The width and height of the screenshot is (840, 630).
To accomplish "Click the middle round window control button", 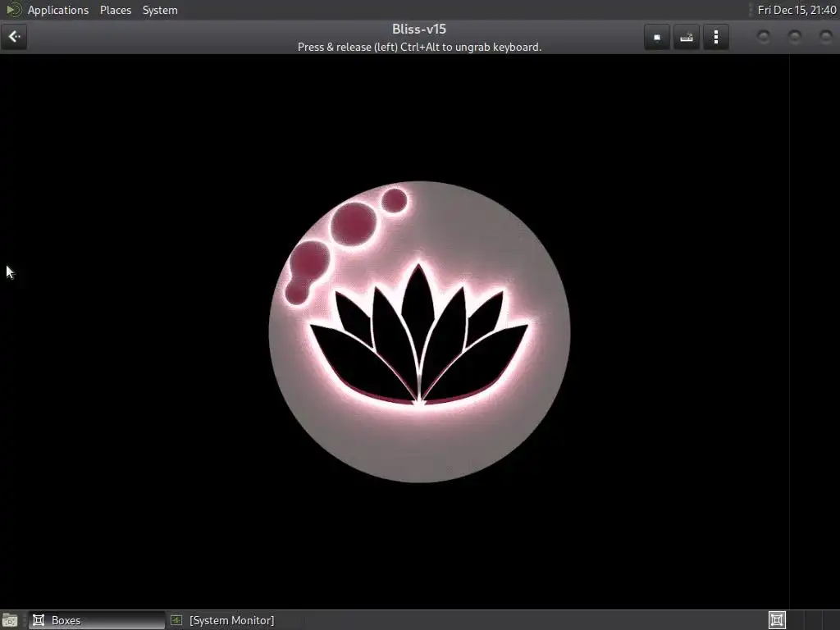I will click(x=794, y=37).
